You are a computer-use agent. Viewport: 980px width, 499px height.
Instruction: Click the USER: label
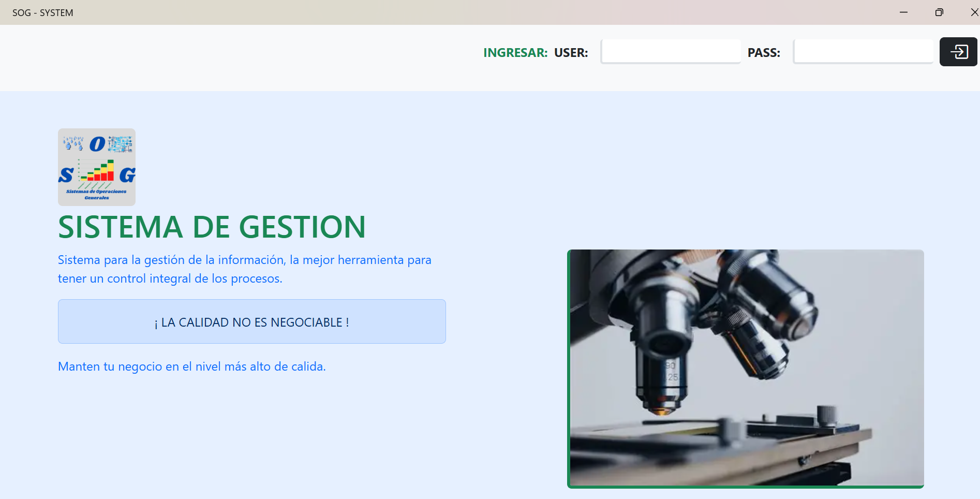click(x=571, y=53)
